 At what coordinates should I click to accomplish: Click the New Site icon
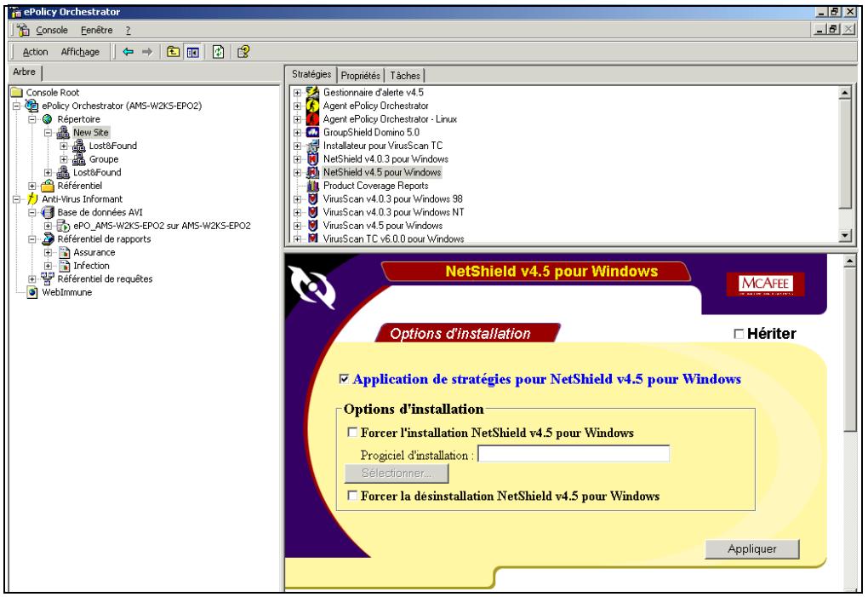63,132
